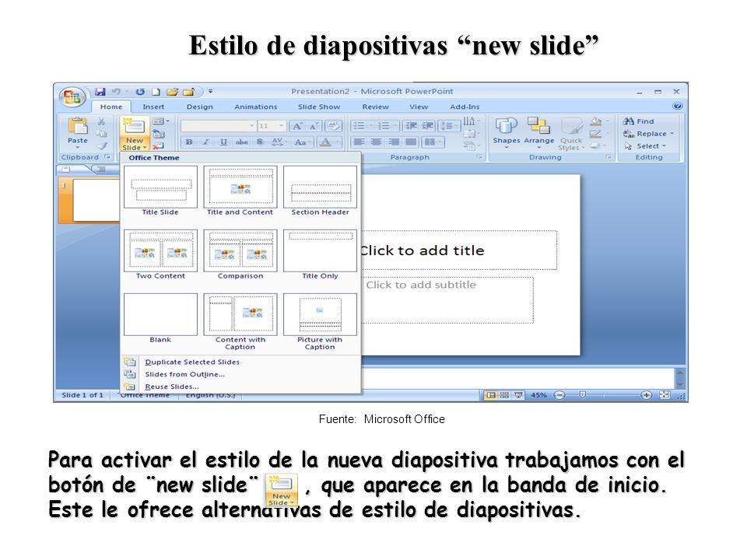Choose Duplicate Selected Slides
Image resolution: width=747 pixels, height=560 pixels.
[x=240, y=362]
